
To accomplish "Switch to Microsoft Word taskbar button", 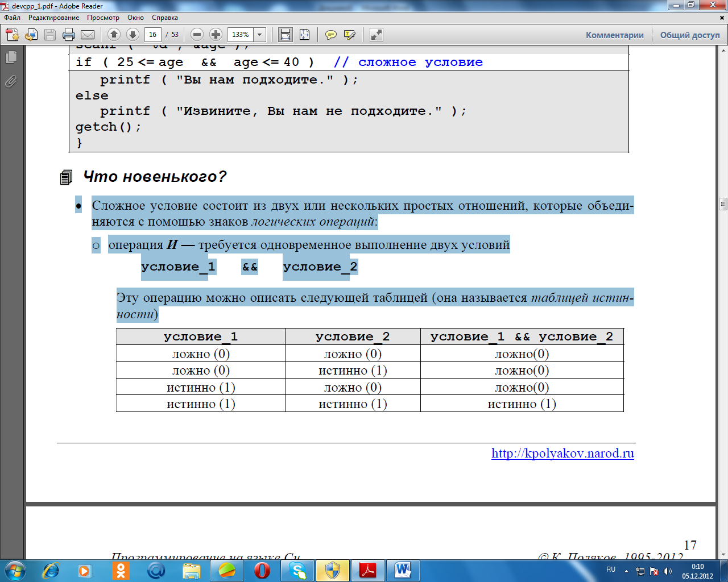I will click(x=403, y=570).
